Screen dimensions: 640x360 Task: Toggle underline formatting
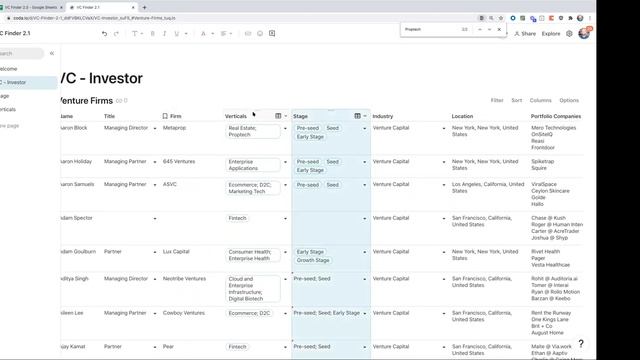tap(177, 33)
